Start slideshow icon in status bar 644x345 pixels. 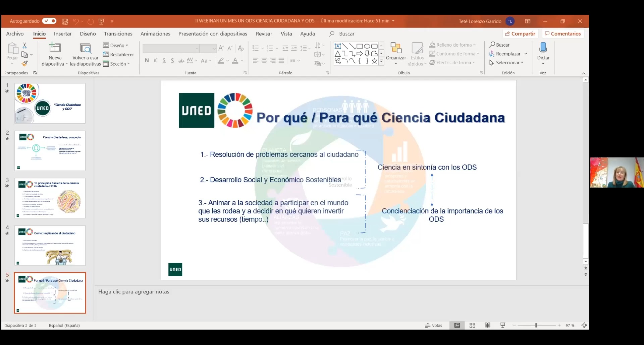pyautogui.click(x=502, y=325)
